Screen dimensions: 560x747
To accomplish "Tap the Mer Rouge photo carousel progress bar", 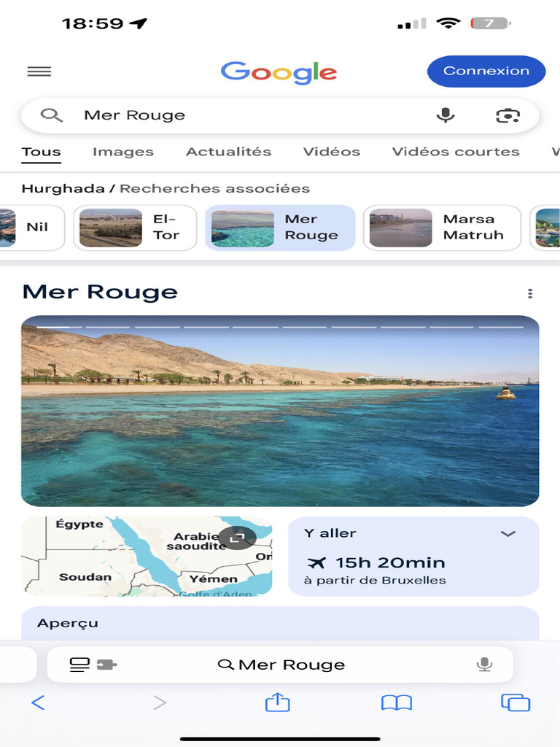I will click(x=280, y=327).
